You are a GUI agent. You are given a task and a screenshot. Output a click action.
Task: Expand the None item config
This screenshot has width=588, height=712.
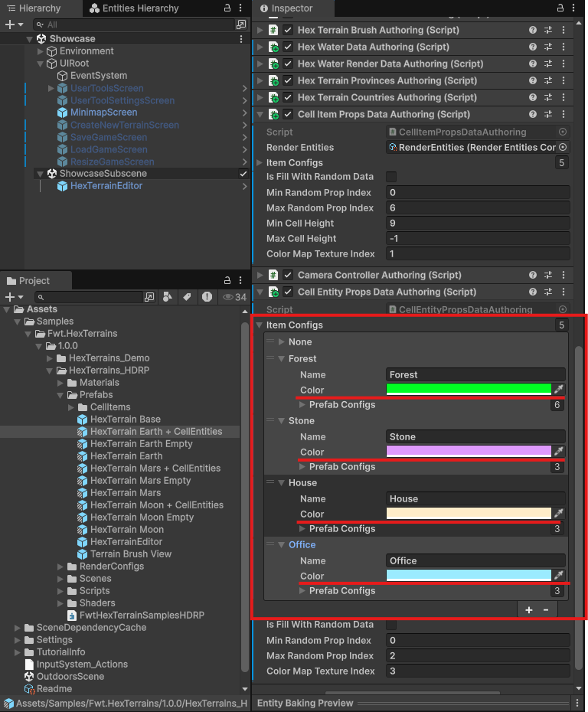282,341
